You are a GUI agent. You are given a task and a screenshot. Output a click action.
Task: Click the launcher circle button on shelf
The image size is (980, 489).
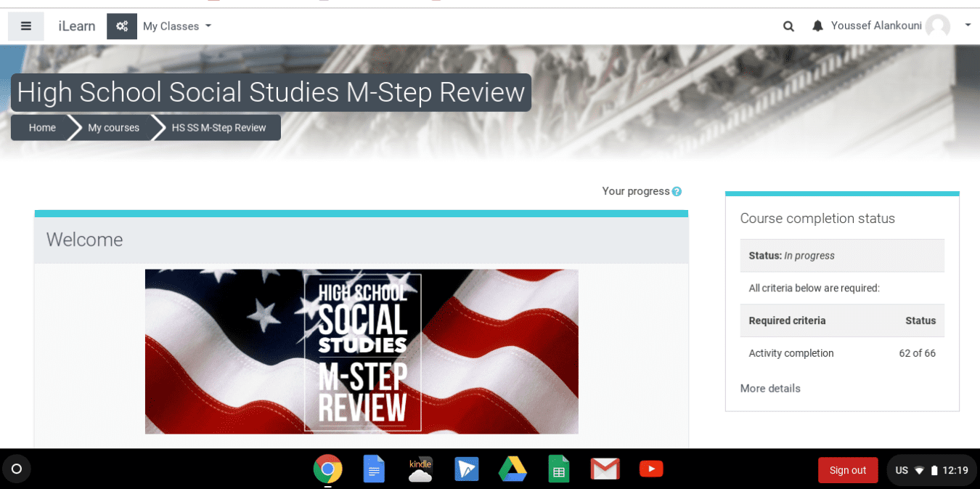pyautogui.click(x=17, y=469)
